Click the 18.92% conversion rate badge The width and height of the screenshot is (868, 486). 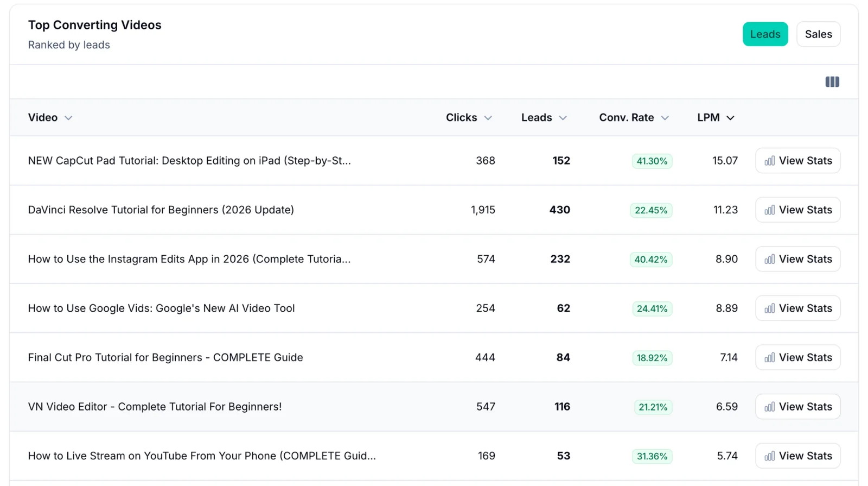[652, 358]
